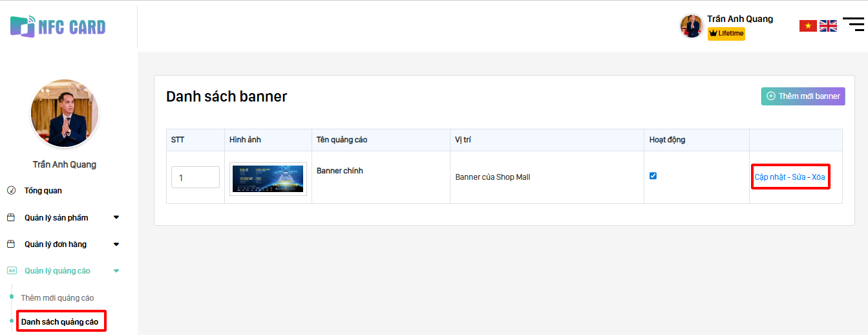The height and width of the screenshot is (335, 868).
Task: Click the header user avatar
Action: pyautogui.click(x=691, y=27)
